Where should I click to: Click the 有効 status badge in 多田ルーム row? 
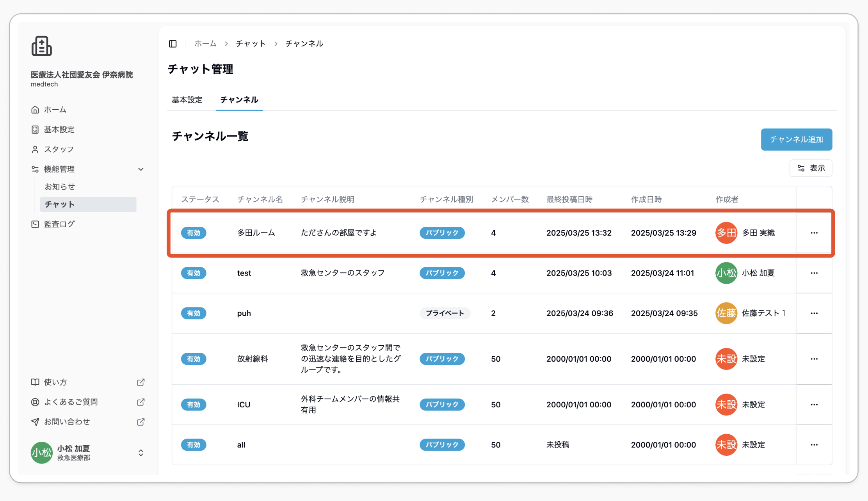tap(194, 233)
